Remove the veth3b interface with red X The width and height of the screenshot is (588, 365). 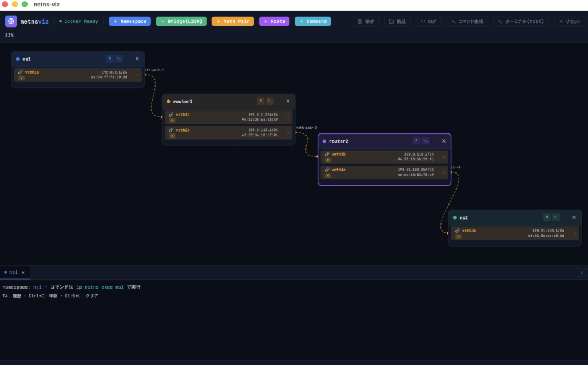coord(574,233)
